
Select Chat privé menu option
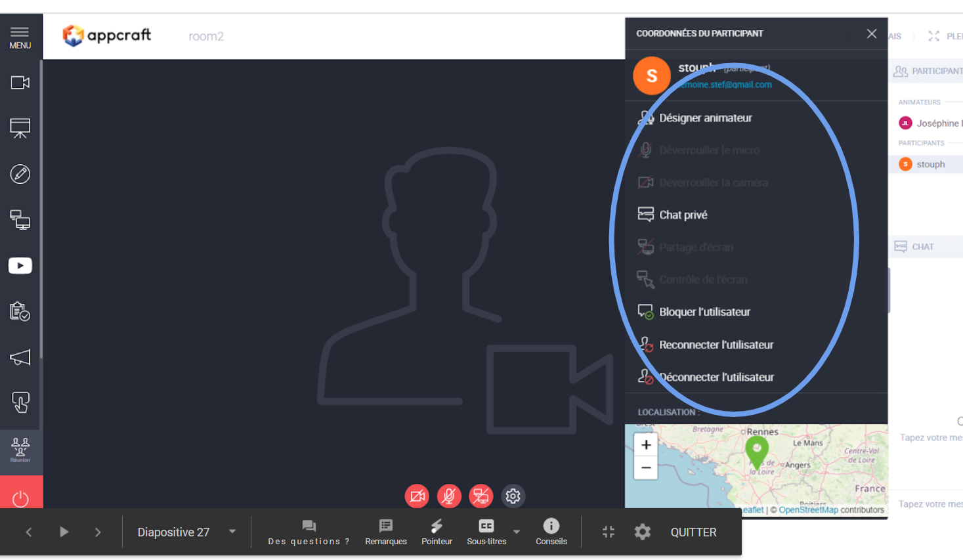coord(683,215)
